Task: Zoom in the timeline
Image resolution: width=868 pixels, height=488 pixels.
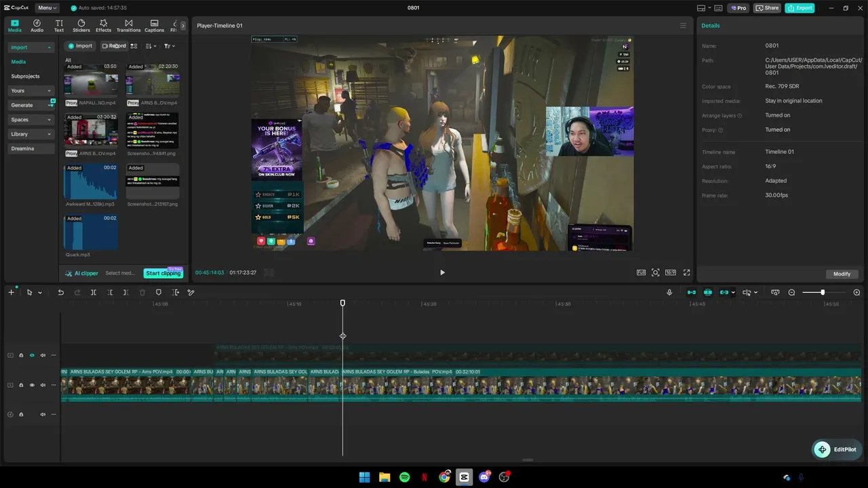Action: pyautogui.click(x=856, y=292)
